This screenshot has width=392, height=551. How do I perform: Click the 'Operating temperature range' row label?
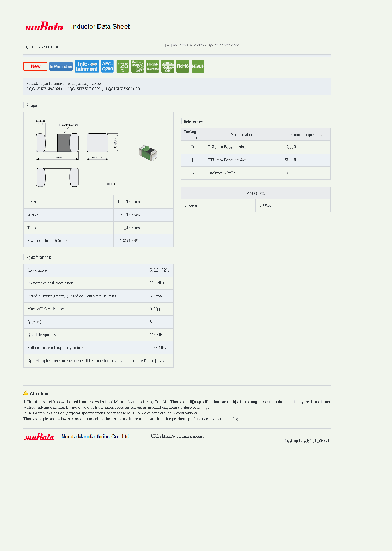(x=87, y=360)
